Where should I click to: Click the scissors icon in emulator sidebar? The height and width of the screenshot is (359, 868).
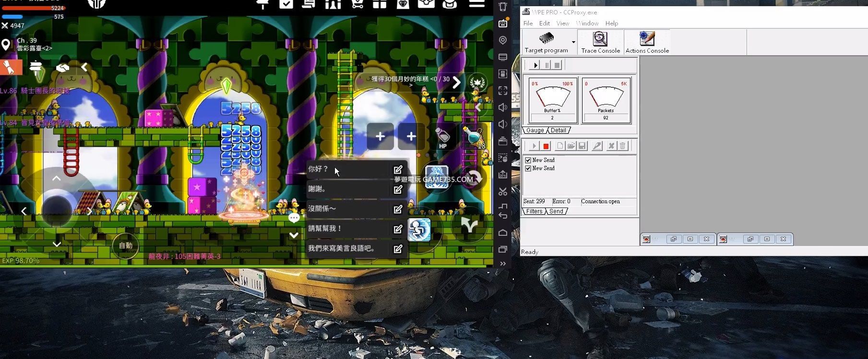[503, 192]
